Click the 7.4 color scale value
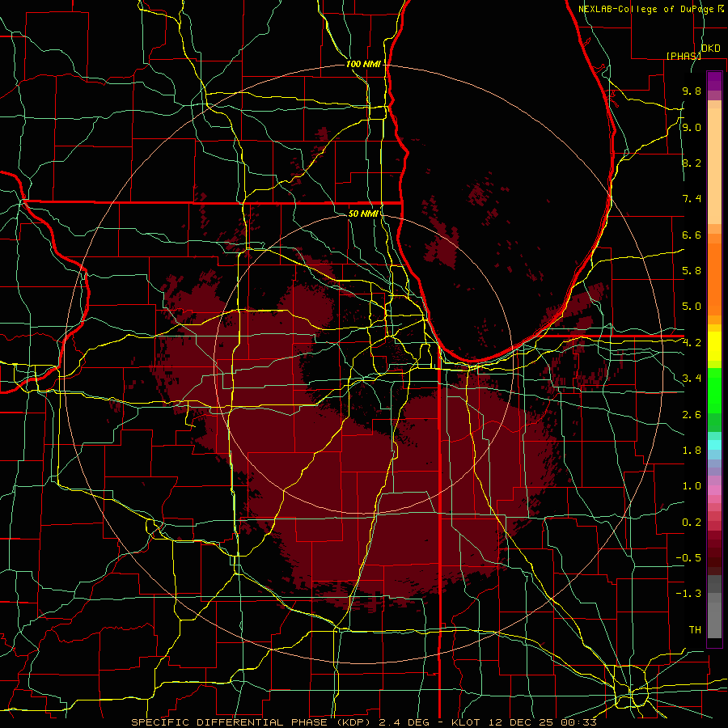 692,199
